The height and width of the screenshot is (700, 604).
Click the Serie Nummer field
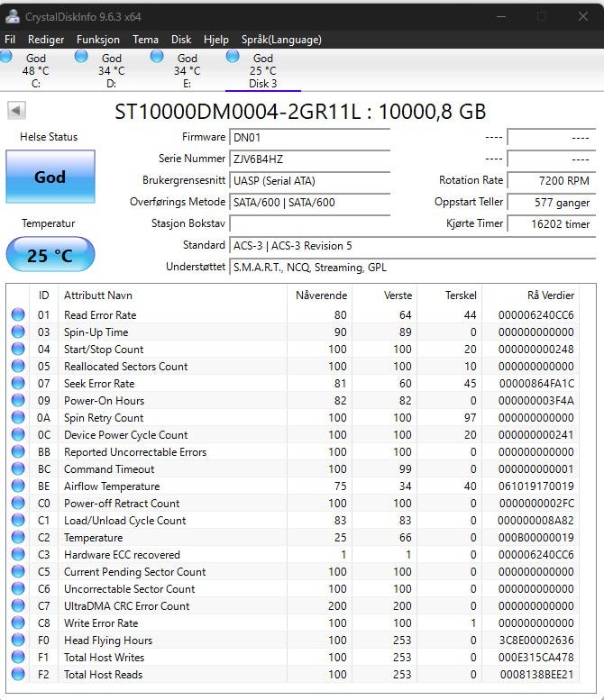coord(309,159)
